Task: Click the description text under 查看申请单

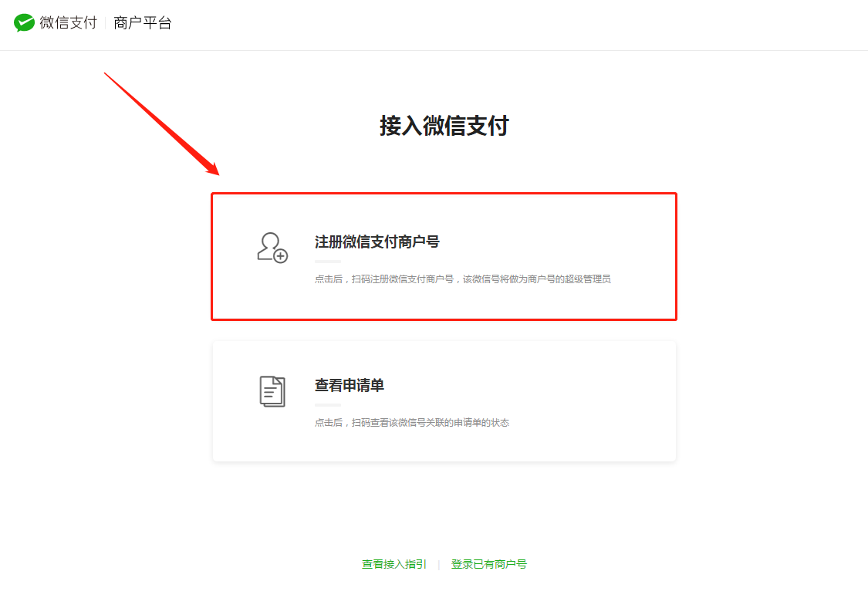Action: (x=411, y=423)
